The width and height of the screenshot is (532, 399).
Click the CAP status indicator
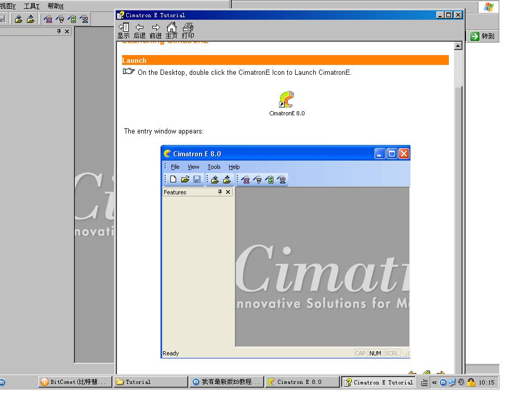pos(360,353)
